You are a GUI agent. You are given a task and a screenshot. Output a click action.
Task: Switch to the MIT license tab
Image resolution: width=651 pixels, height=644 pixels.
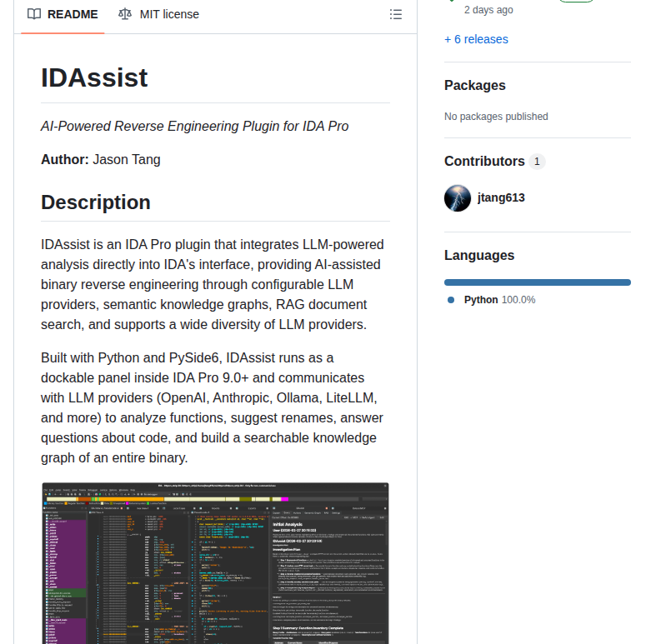tap(158, 14)
